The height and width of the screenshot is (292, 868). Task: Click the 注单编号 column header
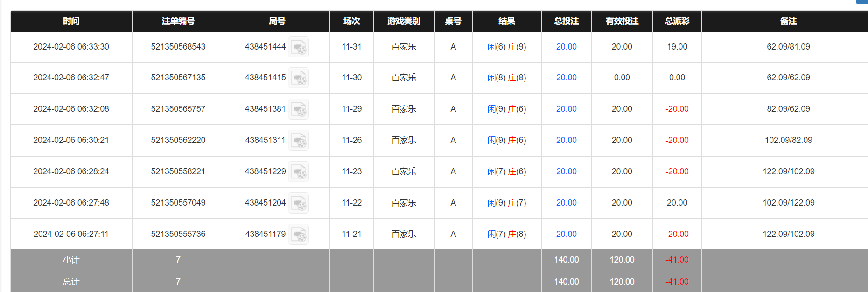coord(178,21)
